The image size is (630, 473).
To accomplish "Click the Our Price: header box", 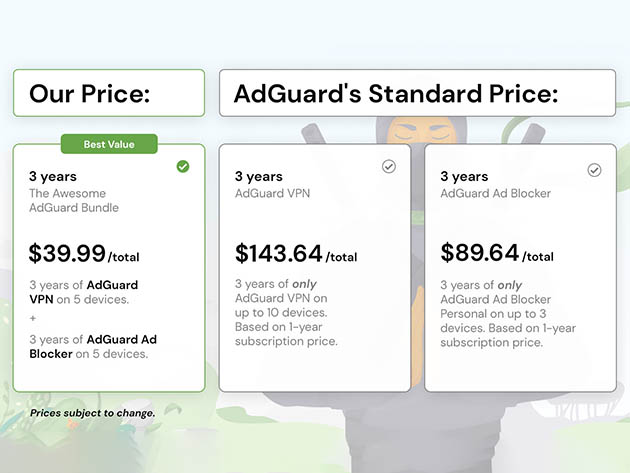I will (108, 93).
